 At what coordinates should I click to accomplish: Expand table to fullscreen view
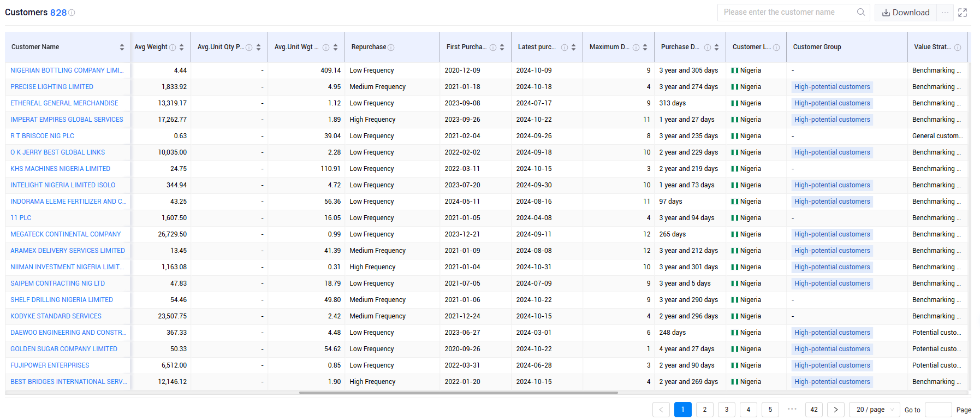point(963,12)
